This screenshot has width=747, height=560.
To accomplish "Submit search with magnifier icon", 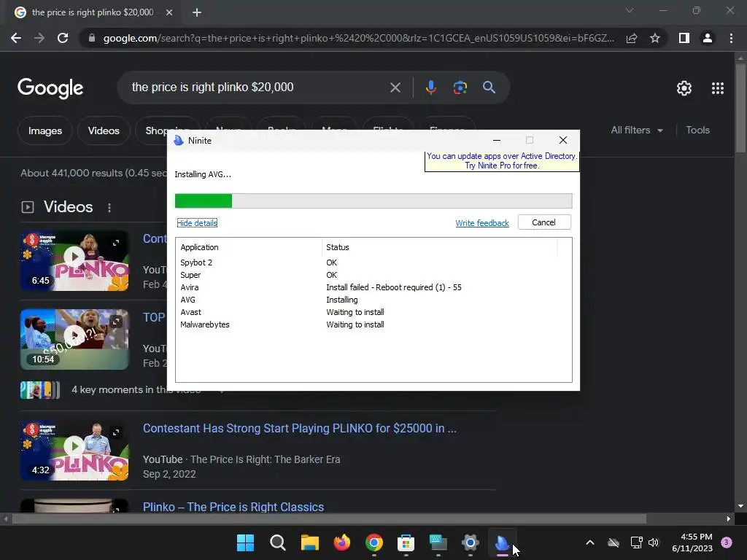I will pos(489,87).
